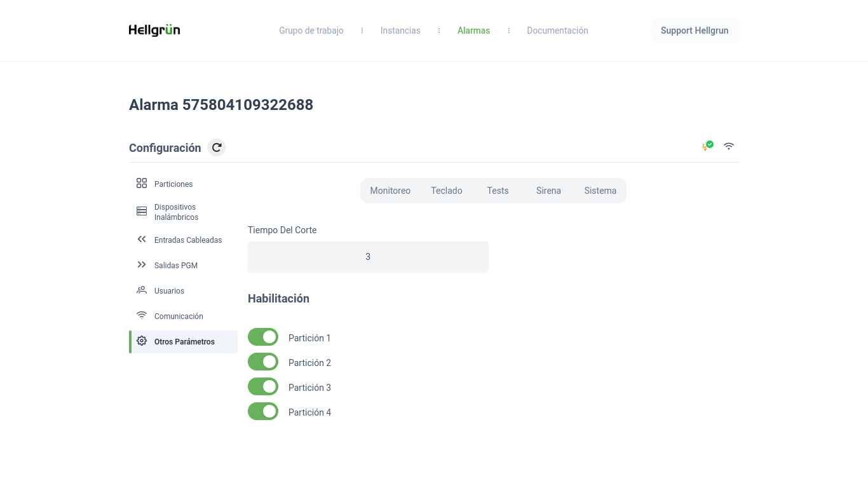This screenshot has height=483, width=868.
Task: Click the Support Hellgrun button
Action: coord(695,31)
